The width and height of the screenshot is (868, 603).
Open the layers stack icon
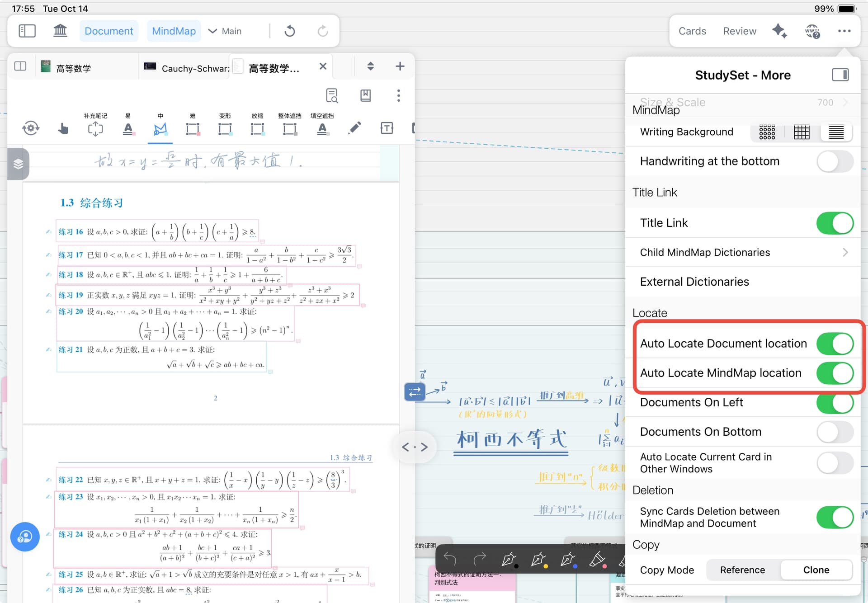(x=18, y=164)
